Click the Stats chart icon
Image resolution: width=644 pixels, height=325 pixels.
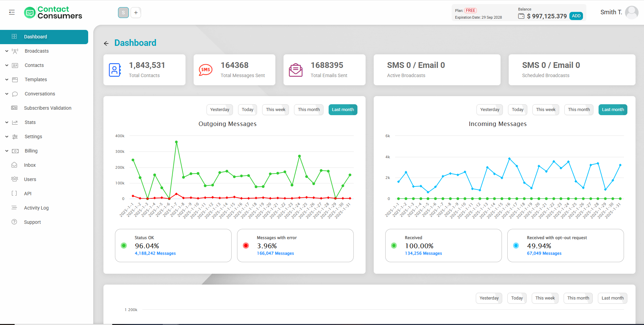pyautogui.click(x=15, y=122)
